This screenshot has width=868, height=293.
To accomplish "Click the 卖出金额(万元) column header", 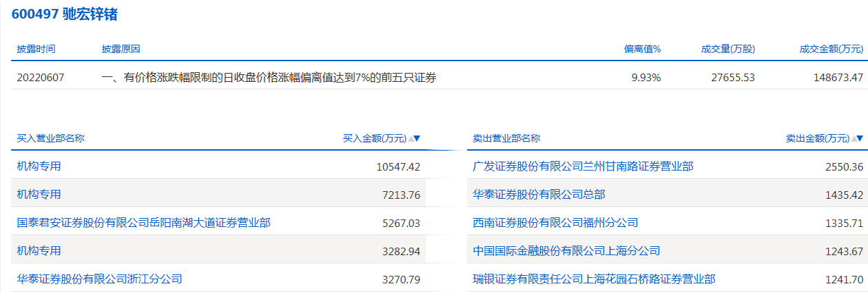I will click(818, 138).
